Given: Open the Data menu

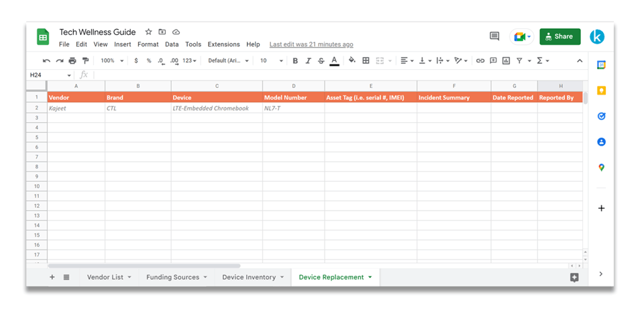Looking at the screenshot, I should point(172,44).
